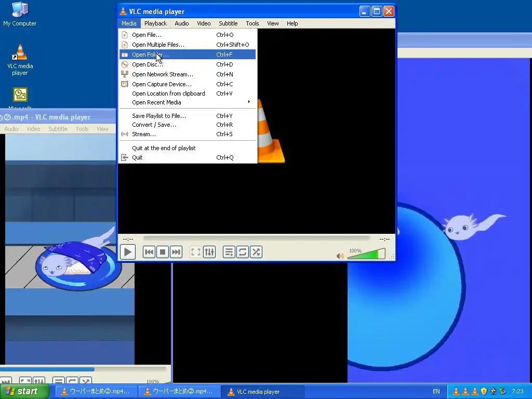The image size is (532, 399).
Task: Click the Quit exit icon
Action: coord(125,157)
